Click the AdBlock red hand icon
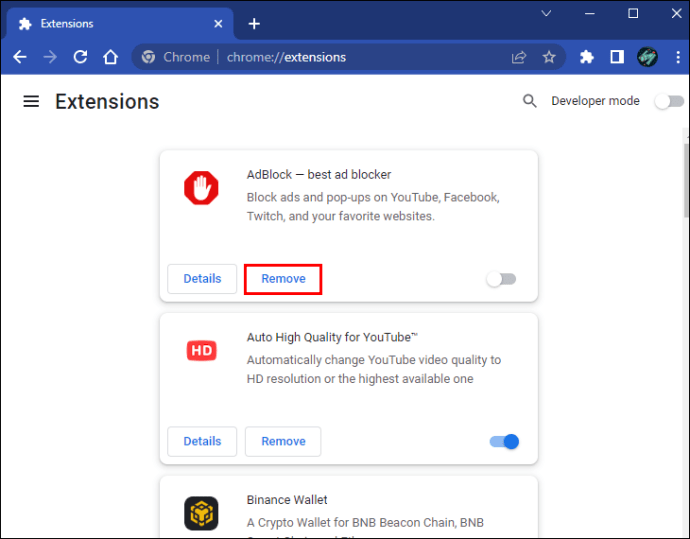This screenshot has height=539, width=690. pyautogui.click(x=201, y=188)
